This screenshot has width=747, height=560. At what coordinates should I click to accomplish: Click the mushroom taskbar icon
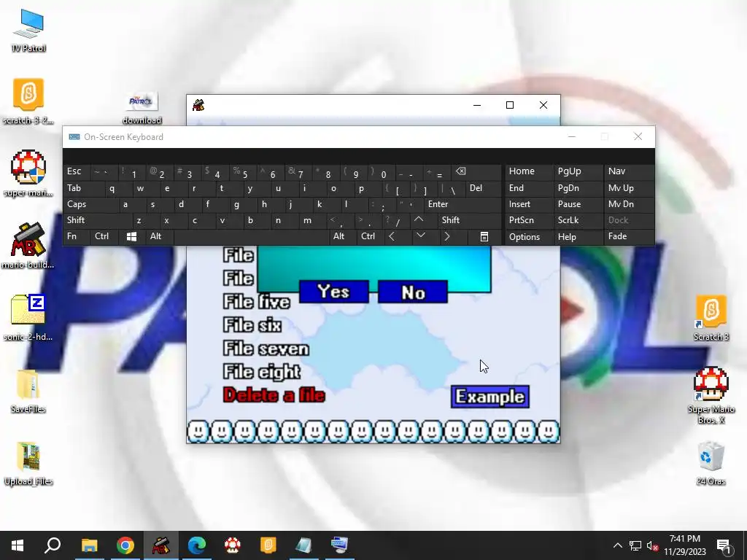pos(233,545)
